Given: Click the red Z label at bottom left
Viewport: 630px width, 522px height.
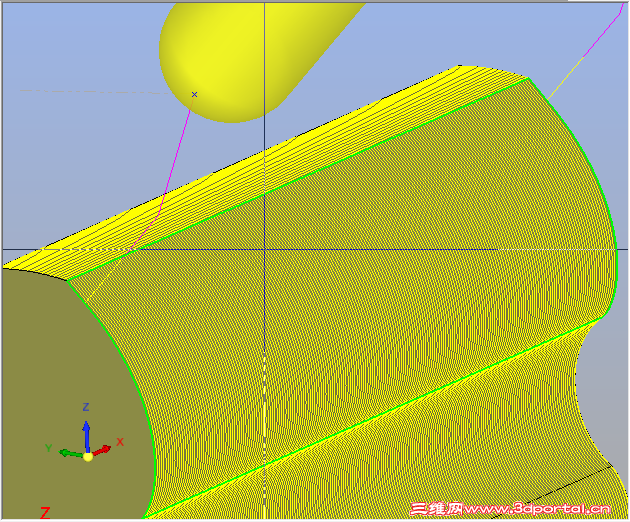Looking at the screenshot, I should point(45,512).
